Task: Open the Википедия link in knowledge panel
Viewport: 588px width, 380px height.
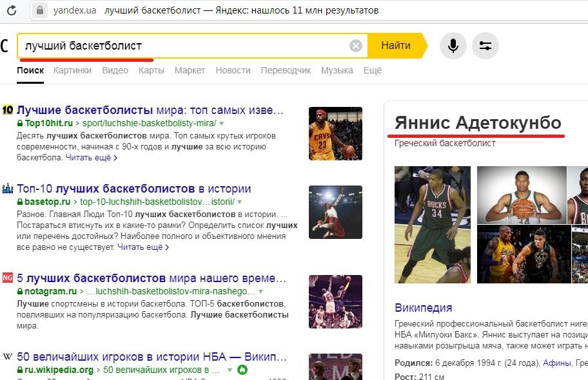Action: (x=423, y=308)
